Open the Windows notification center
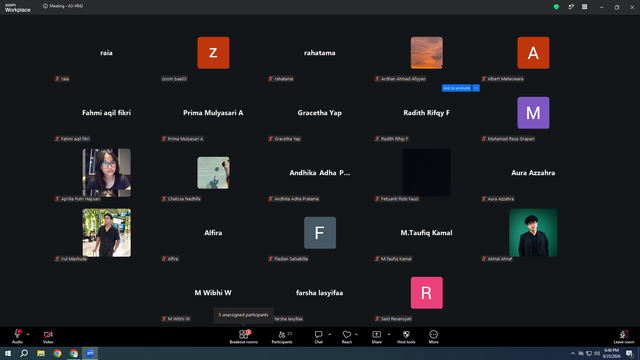640x360 pixels. (629, 353)
